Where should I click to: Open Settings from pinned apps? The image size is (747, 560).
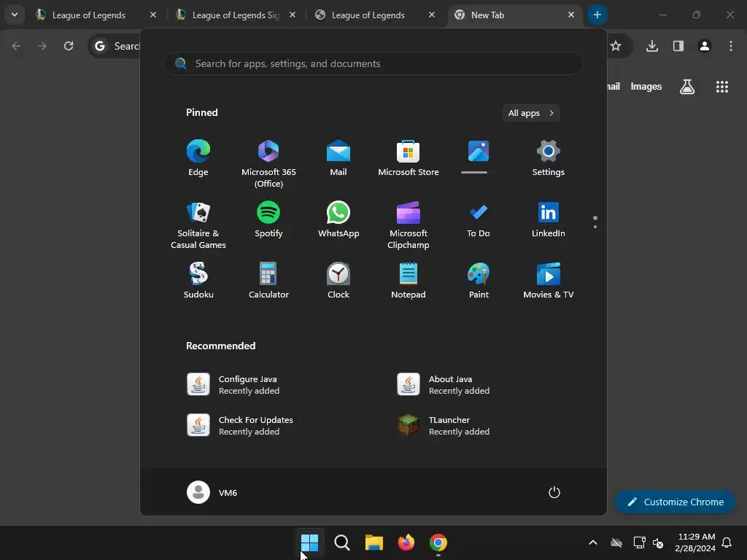click(549, 159)
